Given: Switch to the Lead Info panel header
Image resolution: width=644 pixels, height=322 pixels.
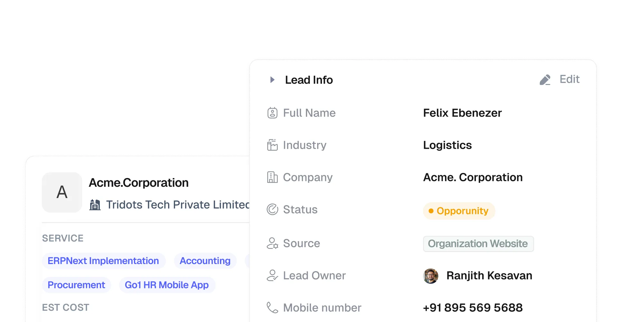Looking at the screenshot, I should [309, 80].
